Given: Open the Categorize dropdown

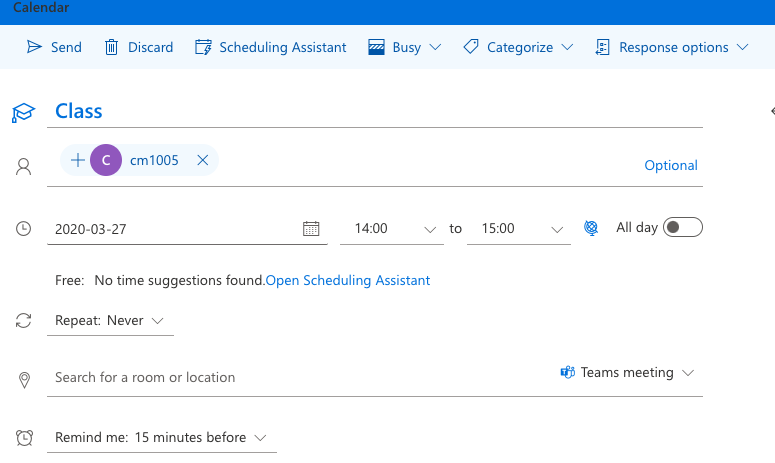Looking at the screenshot, I should coord(518,47).
